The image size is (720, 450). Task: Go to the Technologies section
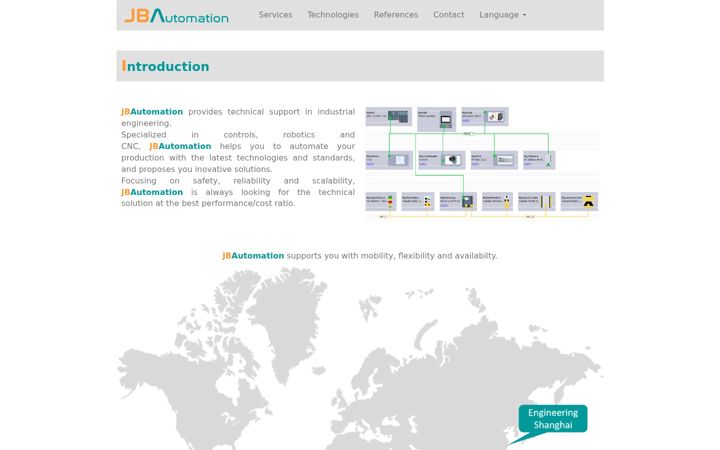pos(332,15)
